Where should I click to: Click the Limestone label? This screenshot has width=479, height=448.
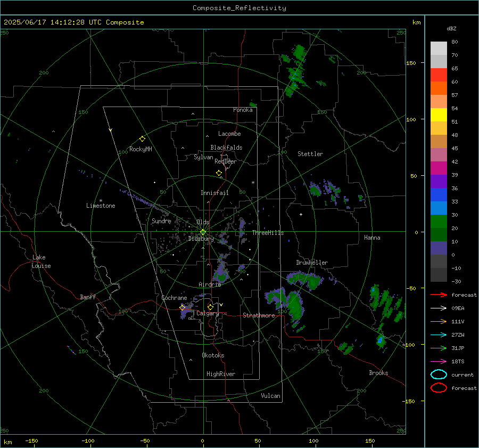[x=101, y=206]
